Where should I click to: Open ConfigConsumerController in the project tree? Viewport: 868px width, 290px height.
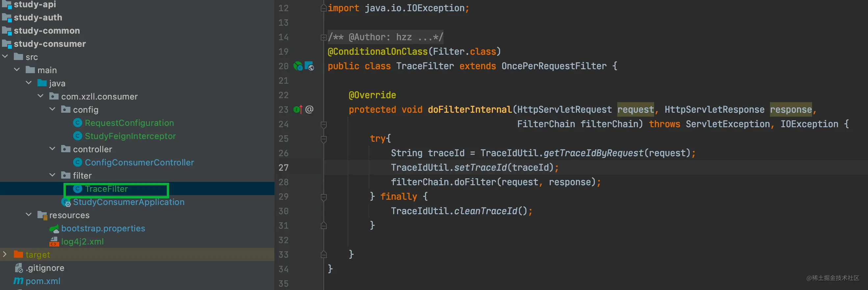pyautogui.click(x=139, y=162)
